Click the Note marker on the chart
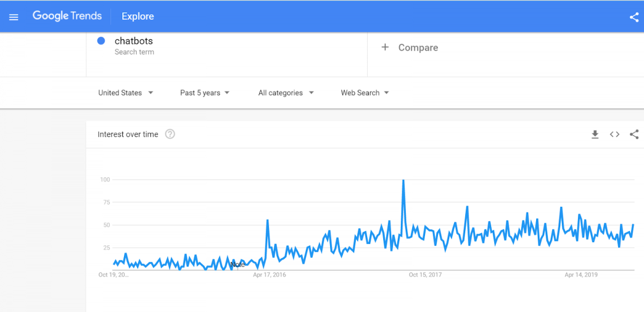Screen dimensions: 644x312 [x=237, y=264]
